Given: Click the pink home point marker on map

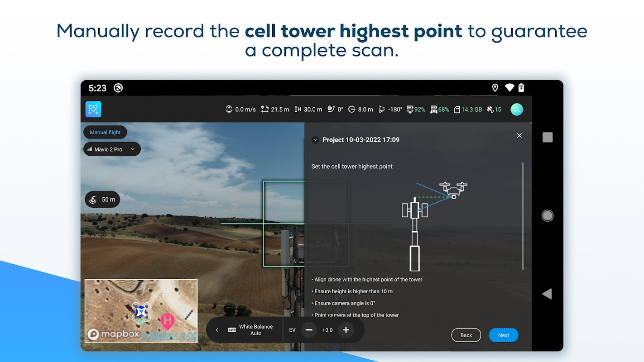Looking at the screenshot, I should pyautogui.click(x=168, y=321).
